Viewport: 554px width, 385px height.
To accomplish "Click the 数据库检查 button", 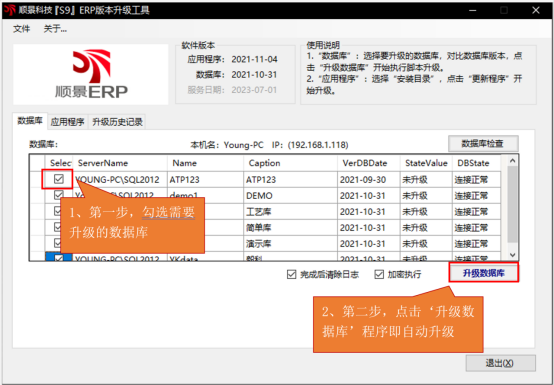I will click(x=483, y=144).
